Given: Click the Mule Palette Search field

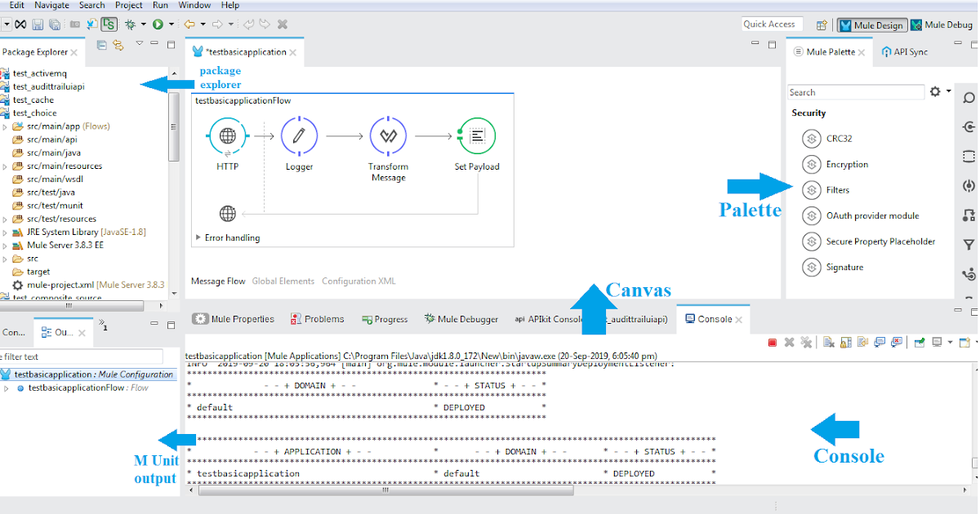Looking at the screenshot, I should [x=856, y=92].
